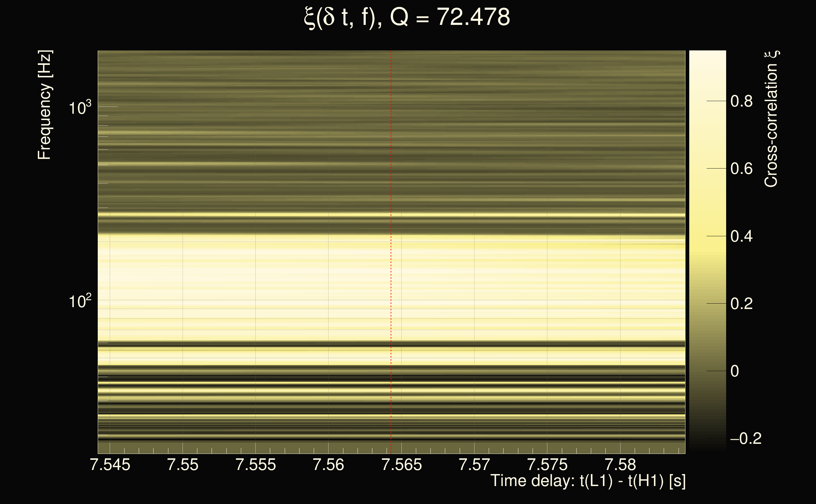
Task: Click the 7.56 x-axis tick label
Action: coord(328,465)
